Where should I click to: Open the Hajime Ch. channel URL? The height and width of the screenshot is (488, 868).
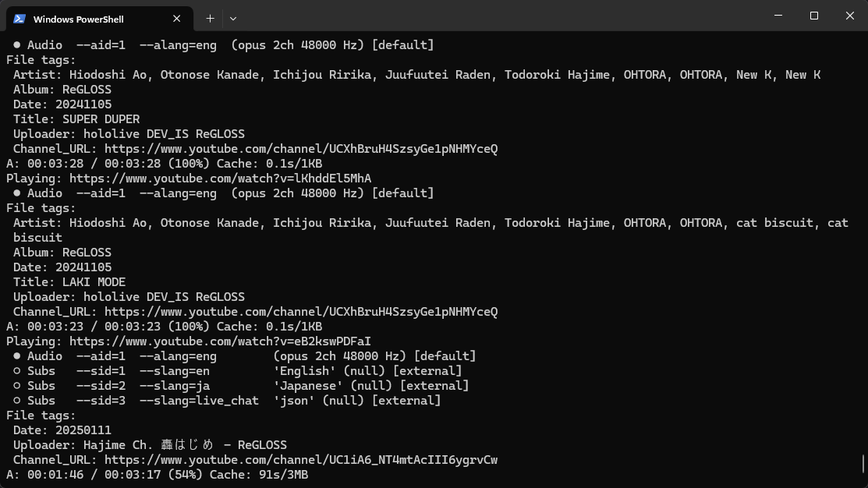300,460
